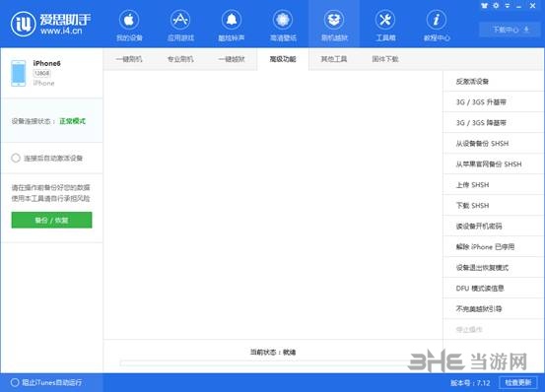
Task: Click 3G / 3GS 升基带 option
Action: pyautogui.click(x=493, y=101)
